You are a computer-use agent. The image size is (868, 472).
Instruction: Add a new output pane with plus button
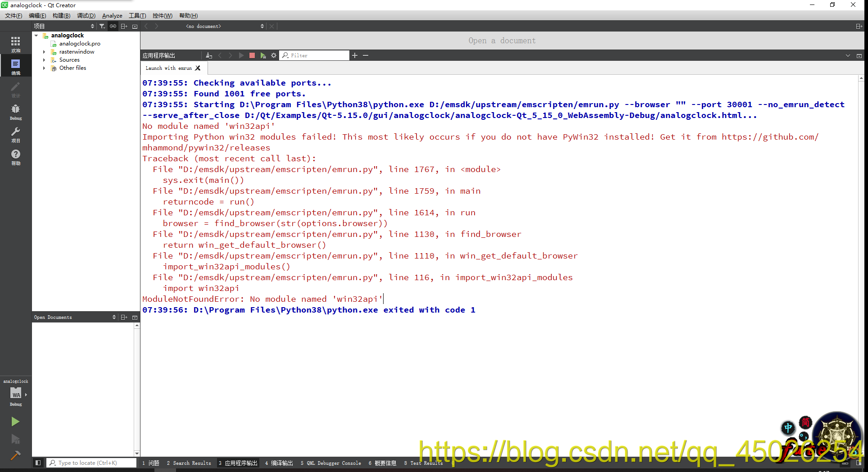pos(355,55)
